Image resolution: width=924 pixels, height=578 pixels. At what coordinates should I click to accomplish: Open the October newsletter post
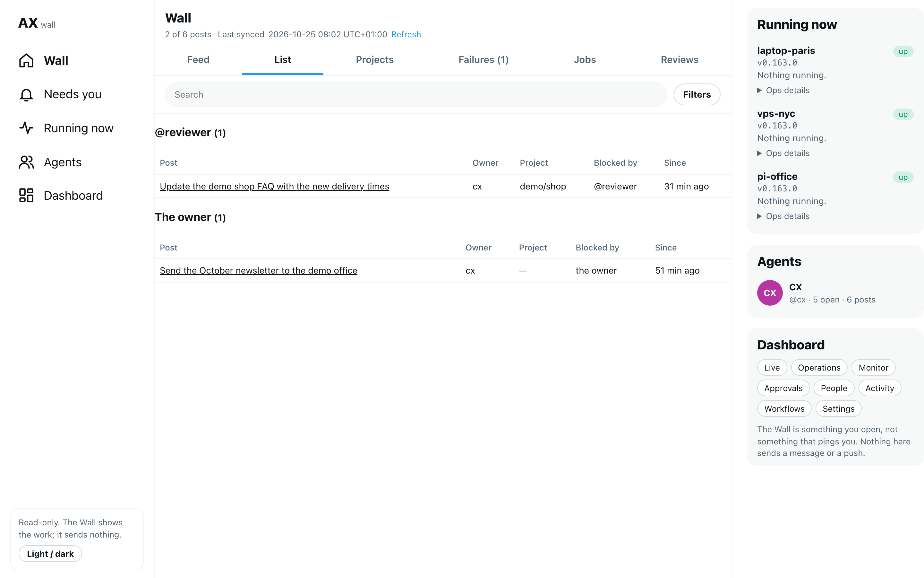[259, 270]
